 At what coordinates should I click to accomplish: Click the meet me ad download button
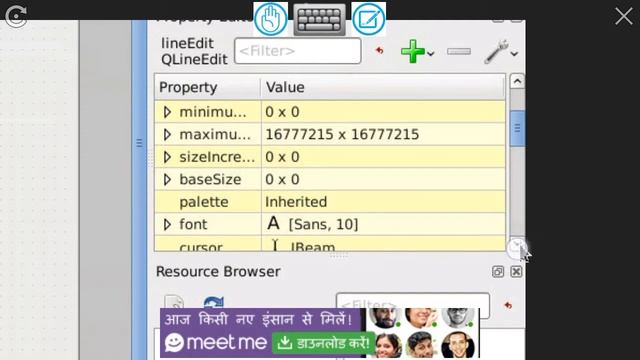[x=323, y=343]
